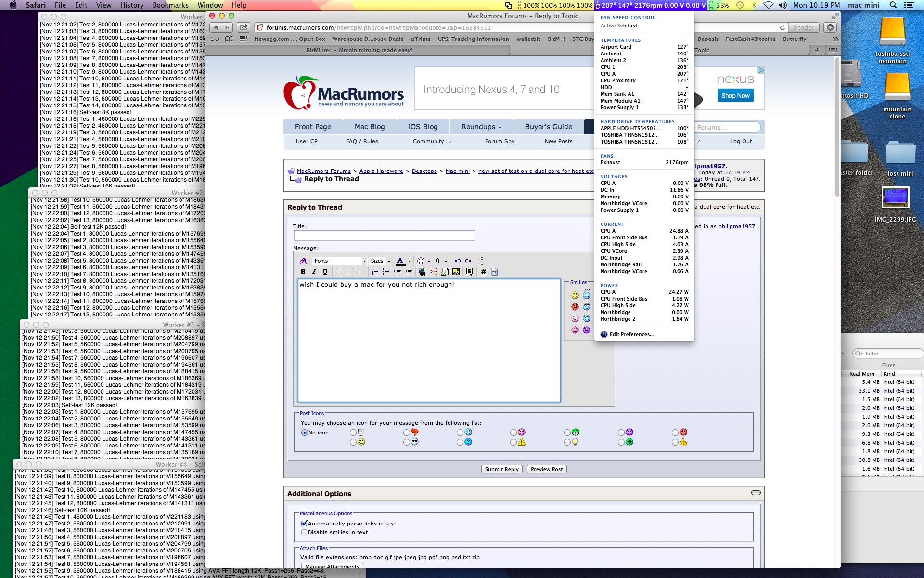The height and width of the screenshot is (578, 924).
Task: Toggle 'Automatically parse links in text' checkbox
Action: point(304,523)
